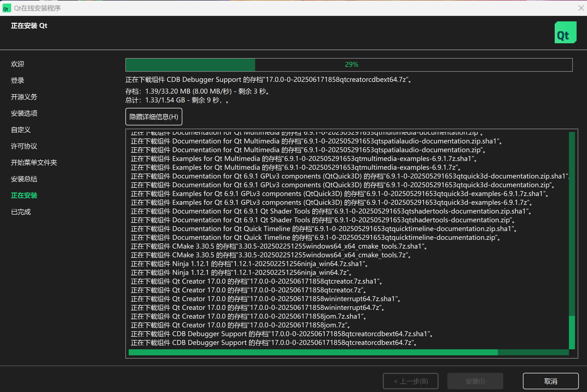Click the vertical scrollbar thumb in log
Viewport: 587px width, 392px height.
point(572,332)
